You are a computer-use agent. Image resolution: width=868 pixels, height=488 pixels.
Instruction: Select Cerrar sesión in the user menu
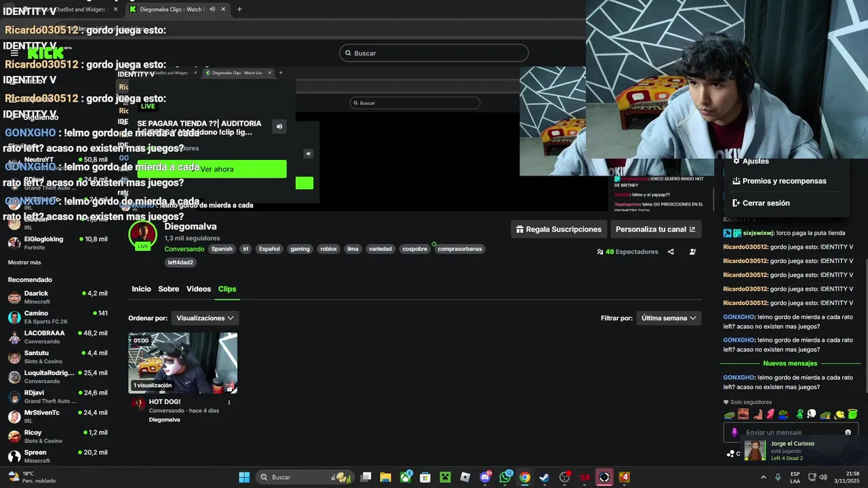tap(761, 203)
